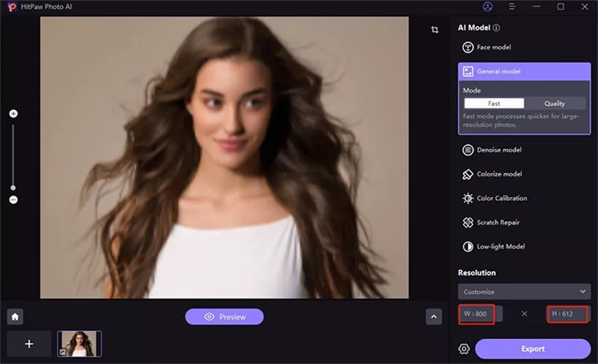Select Fast mode option
Viewport: 598px width, 364px height.
point(494,104)
